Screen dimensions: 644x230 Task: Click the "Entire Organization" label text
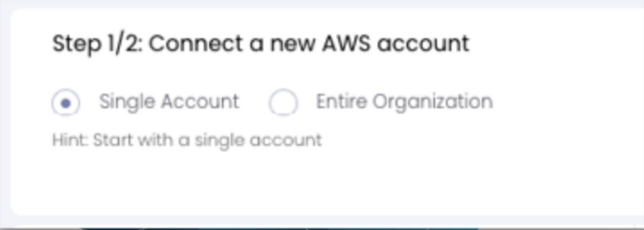click(404, 101)
